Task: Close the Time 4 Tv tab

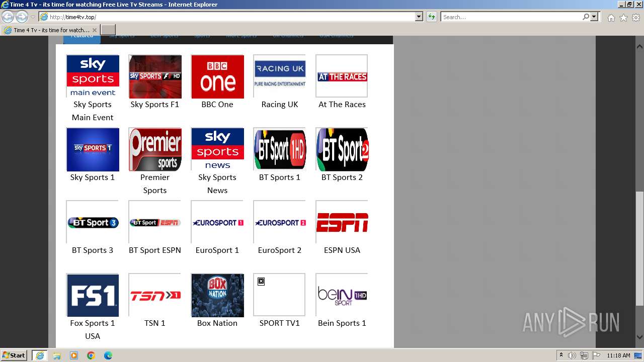Action: coord(95,30)
